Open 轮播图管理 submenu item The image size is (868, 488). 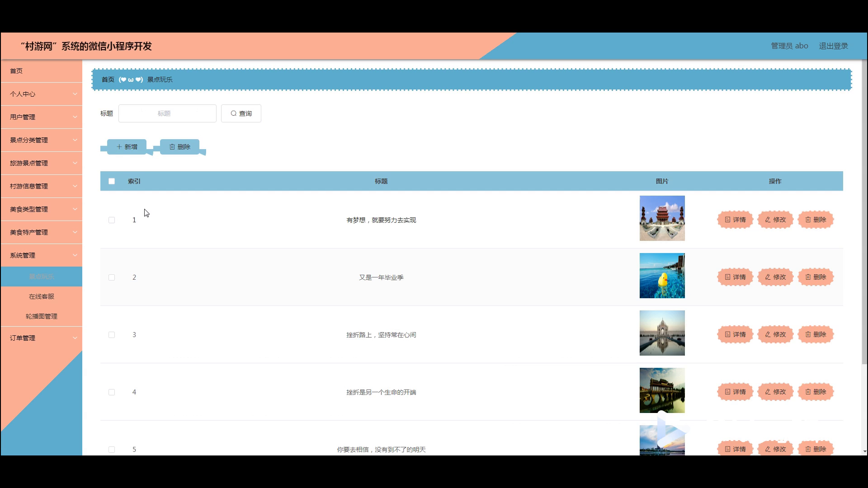(x=42, y=316)
